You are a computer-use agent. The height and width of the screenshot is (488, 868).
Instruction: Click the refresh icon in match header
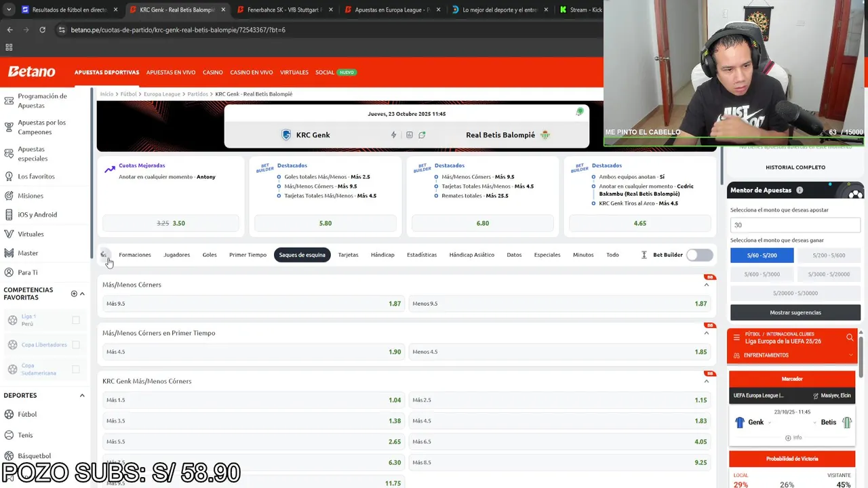[422, 135]
